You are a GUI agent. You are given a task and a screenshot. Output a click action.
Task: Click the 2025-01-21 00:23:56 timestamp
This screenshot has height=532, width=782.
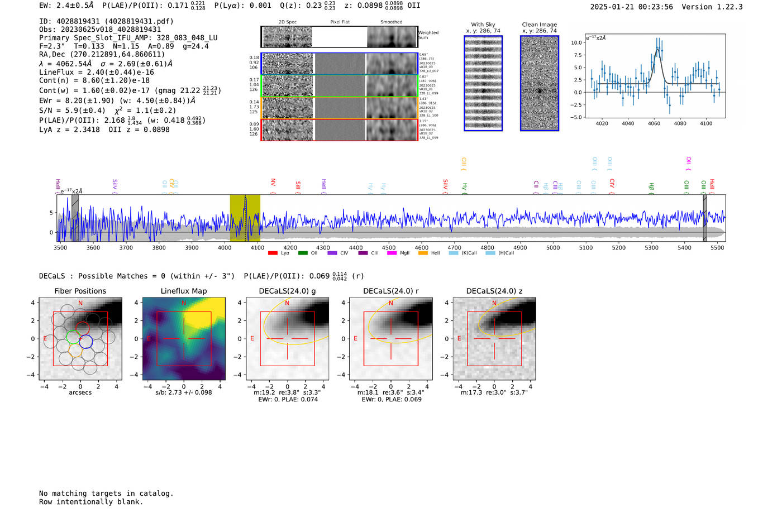point(632,7)
